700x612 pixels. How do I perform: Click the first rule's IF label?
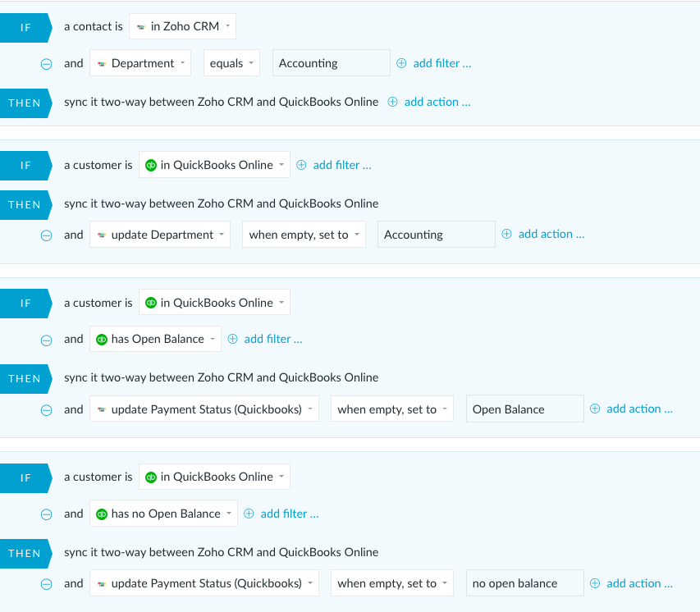pyautogui.click(x=25, y=28)
